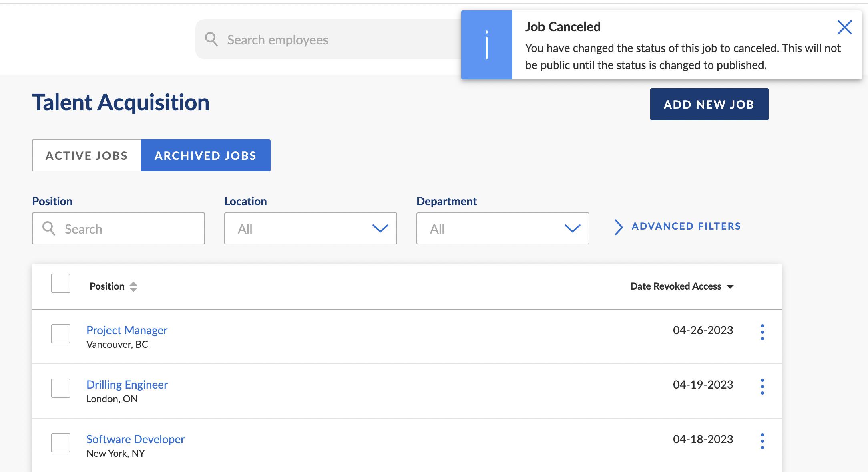
Task: Switch to the Active Jobs tab
Action: coord(86,155)
